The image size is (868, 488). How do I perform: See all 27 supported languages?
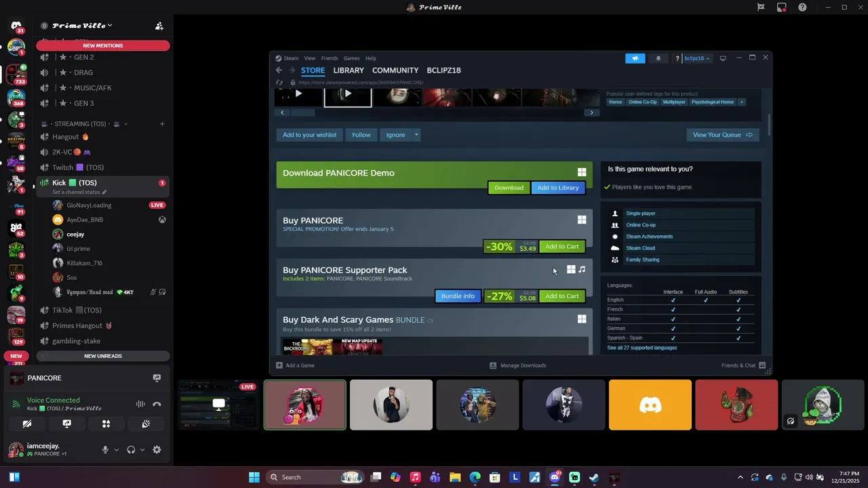tap(642, 348)
